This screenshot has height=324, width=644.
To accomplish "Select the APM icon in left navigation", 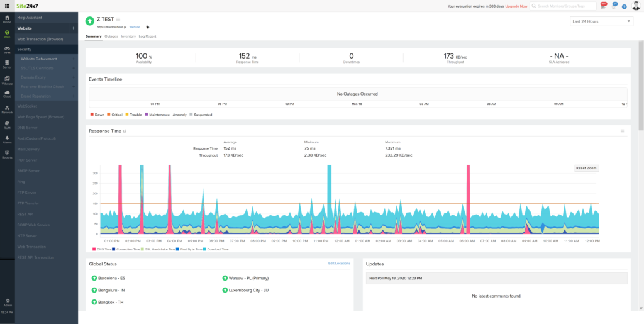I will click(7, 48).
